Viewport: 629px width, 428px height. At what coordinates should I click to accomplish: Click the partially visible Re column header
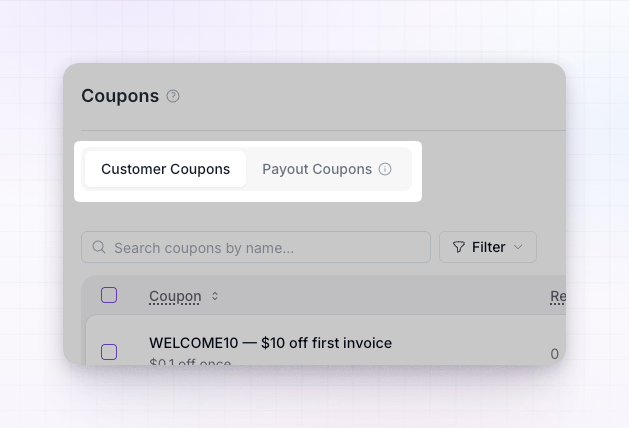558,296
